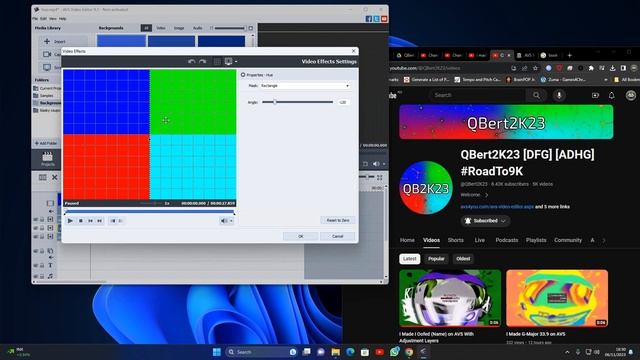Open YouTube notifications bell
Screen dimensions: 640x360
(x=611, y=95)
